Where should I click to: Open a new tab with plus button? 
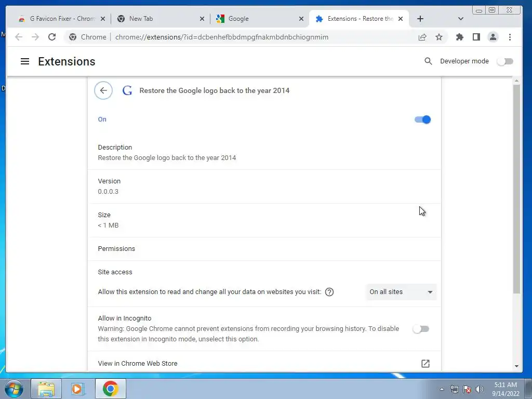tap(420, 19)
